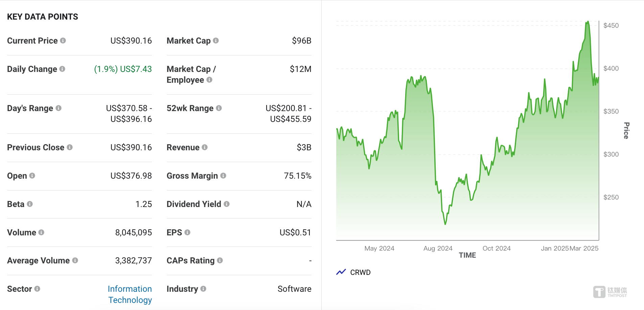Image resolution: width=644 pixels, height=310 pixels.
Task: Click the Average Volume info icon
Action: [75, 260]
